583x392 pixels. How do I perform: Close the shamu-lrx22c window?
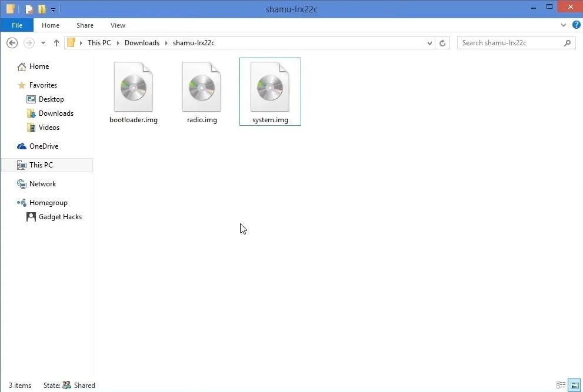coord(571,7)
